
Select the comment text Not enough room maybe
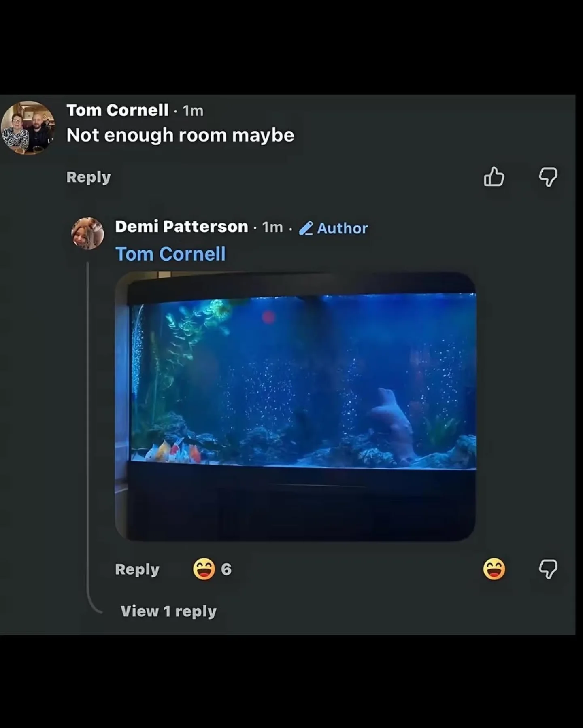[x=180, y=135]
